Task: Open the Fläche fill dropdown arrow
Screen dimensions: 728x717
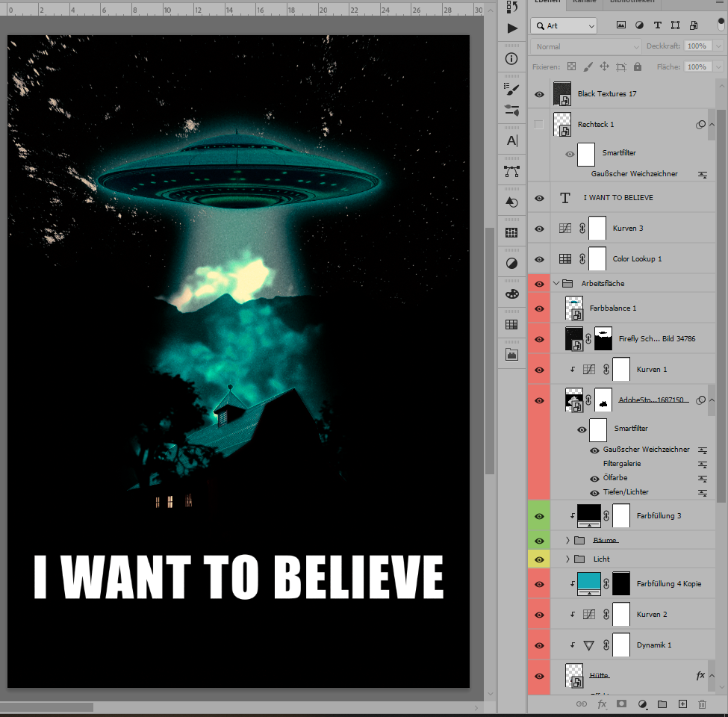Action: (x=719, y=67)
